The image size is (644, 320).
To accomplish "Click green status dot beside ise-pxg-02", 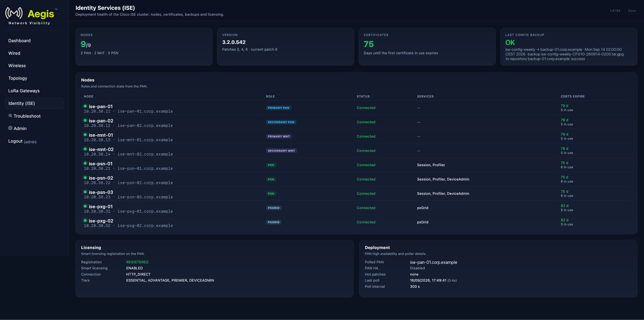I will (x=85, y=220).
